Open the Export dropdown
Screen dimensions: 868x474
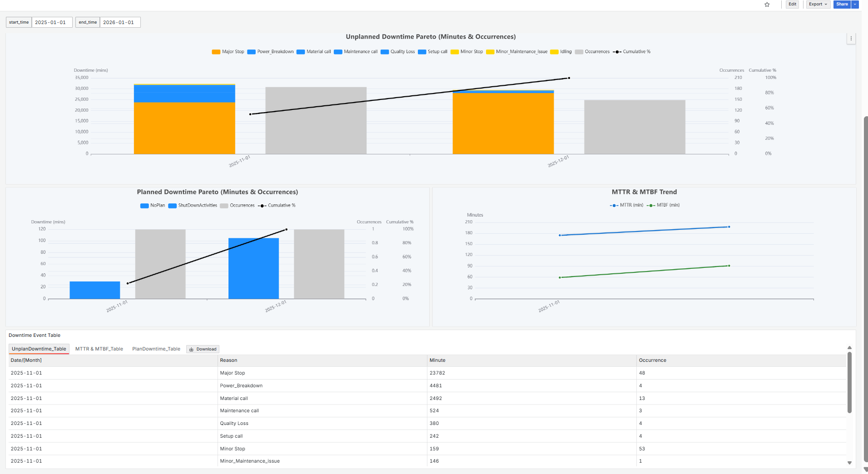(x=818, y=4)
